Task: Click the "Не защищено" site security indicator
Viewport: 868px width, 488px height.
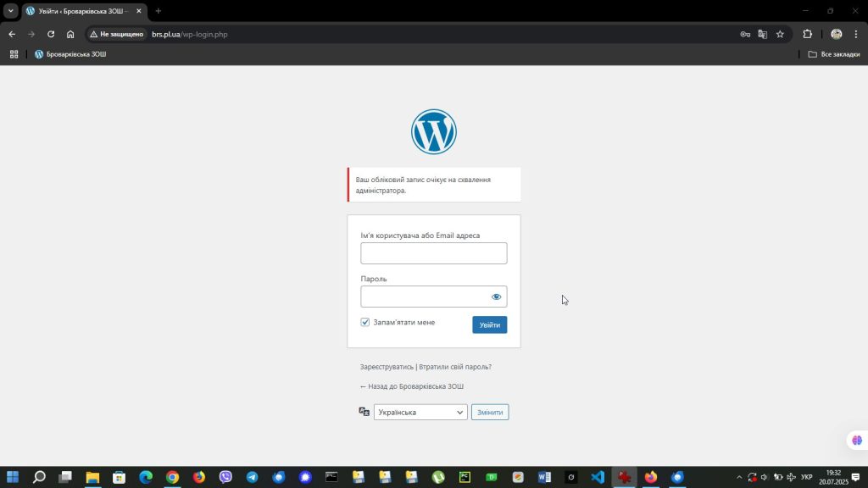Action: [117, 35]
